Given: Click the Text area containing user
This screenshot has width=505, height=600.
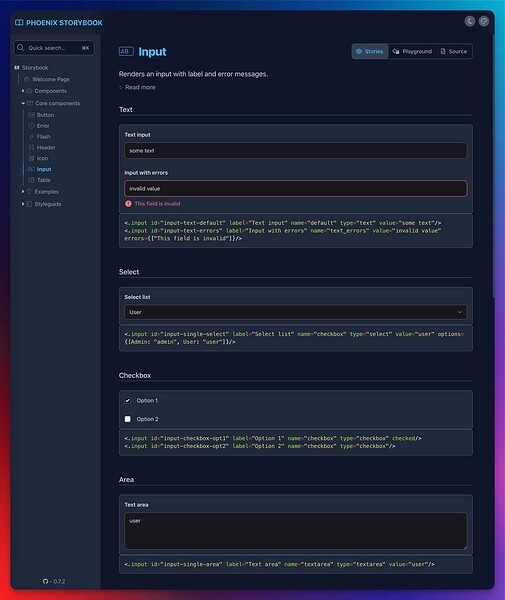Looking at the screenshot, I should 295,531.
